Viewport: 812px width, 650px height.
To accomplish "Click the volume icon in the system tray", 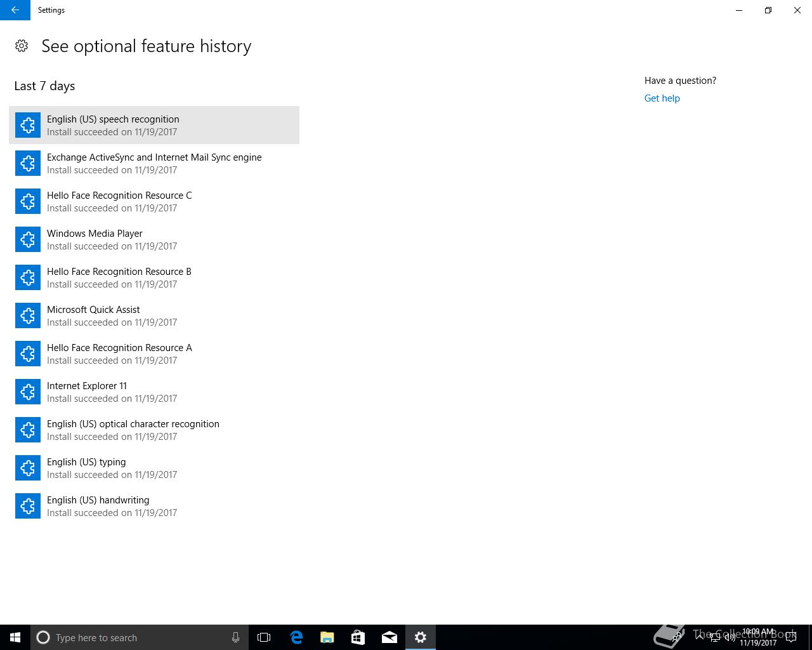I will click(730, 637).
